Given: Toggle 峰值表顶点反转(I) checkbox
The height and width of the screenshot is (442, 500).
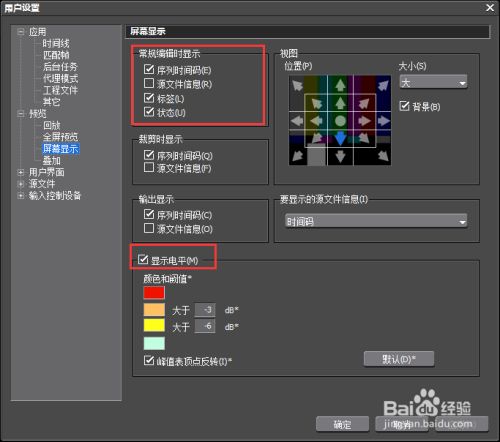Looking at the screenshot, I should (149, 360).
